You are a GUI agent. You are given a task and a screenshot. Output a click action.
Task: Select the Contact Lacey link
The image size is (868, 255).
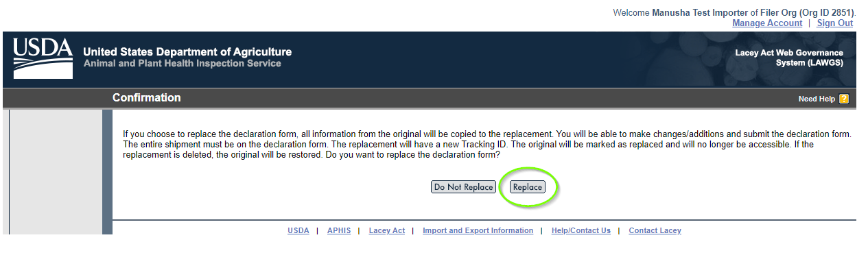click(655, 231)
